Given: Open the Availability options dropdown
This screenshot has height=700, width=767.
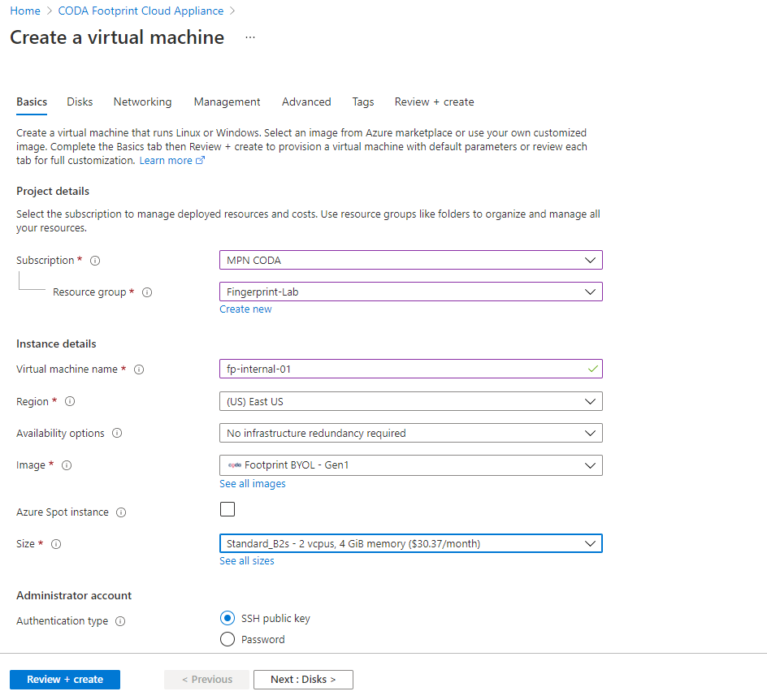Looking at the screenshot, I should [x=411, y=433].
